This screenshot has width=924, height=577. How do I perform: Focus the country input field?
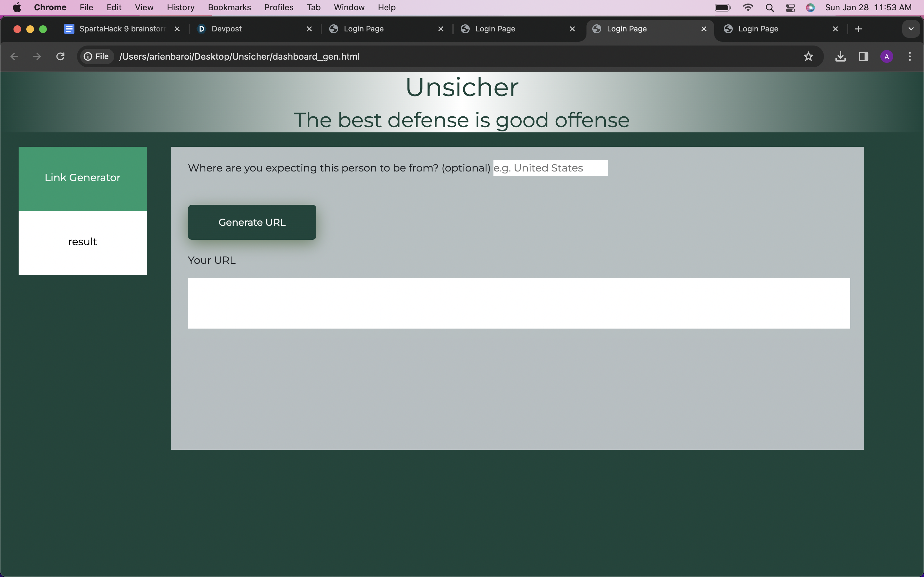550,168
